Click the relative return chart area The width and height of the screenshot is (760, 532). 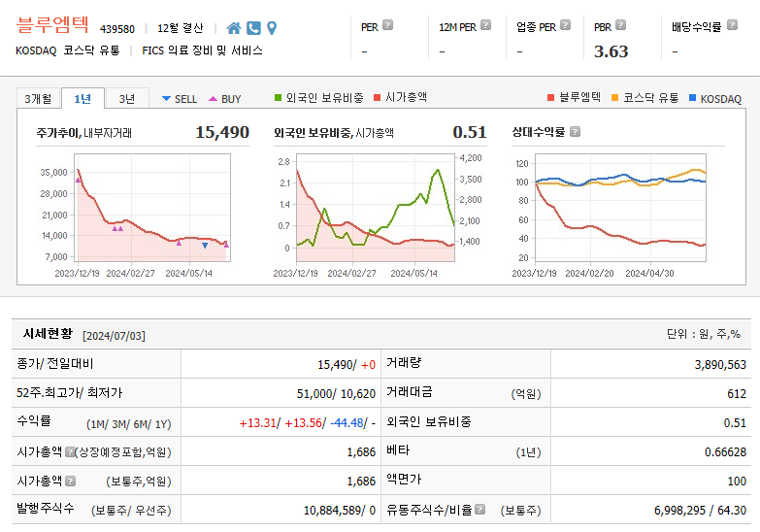pos(620,208)
